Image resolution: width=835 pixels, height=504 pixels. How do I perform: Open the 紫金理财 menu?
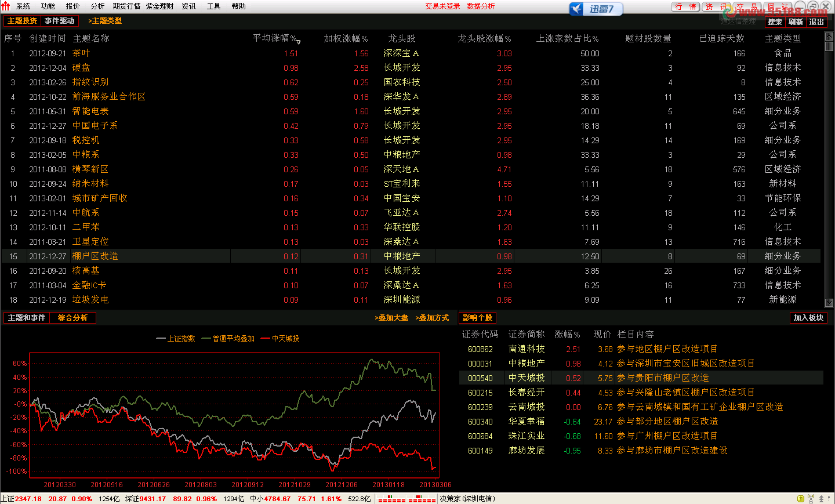coord(159,6)
